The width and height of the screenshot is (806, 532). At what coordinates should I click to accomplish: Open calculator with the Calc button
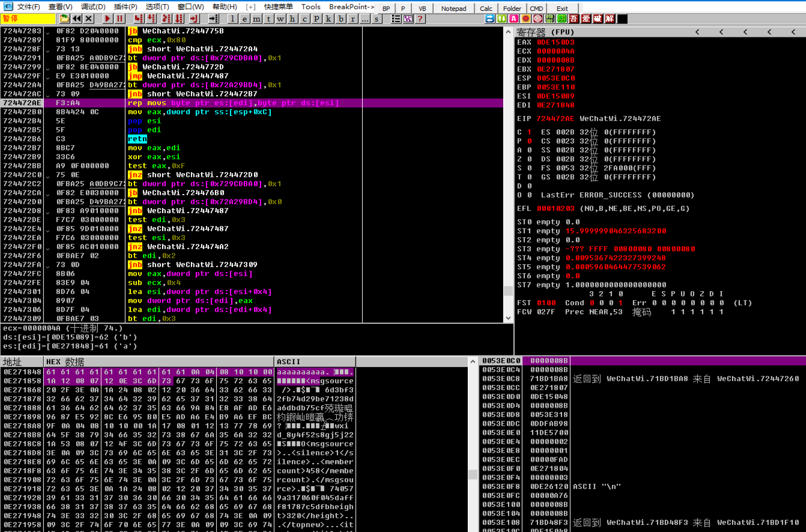coord(486,8)
